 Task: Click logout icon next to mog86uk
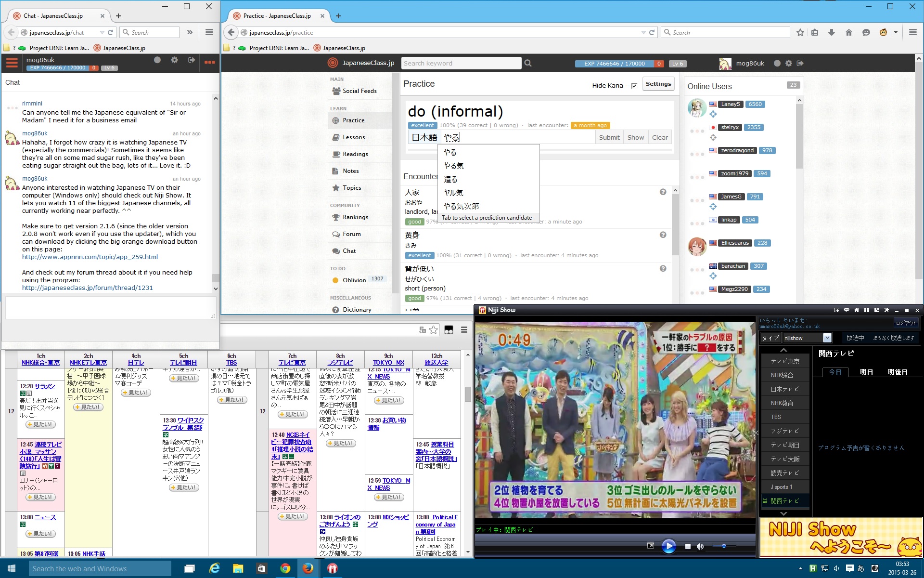point(800,63)
